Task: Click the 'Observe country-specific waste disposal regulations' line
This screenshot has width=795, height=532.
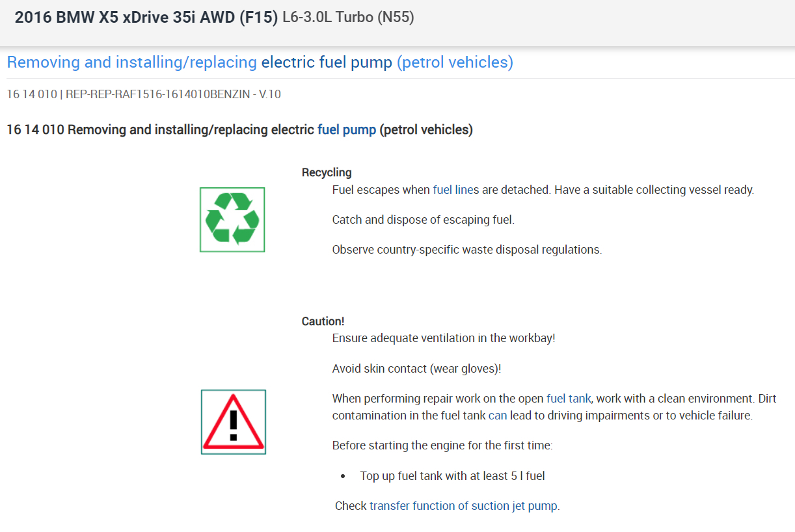Action: tap(466, 250)
